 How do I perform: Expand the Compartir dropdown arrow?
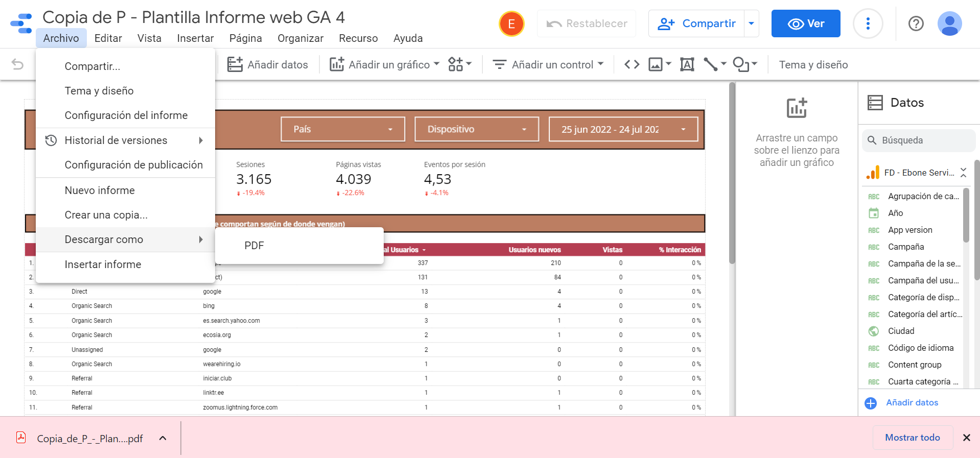(x=751, y=23)
